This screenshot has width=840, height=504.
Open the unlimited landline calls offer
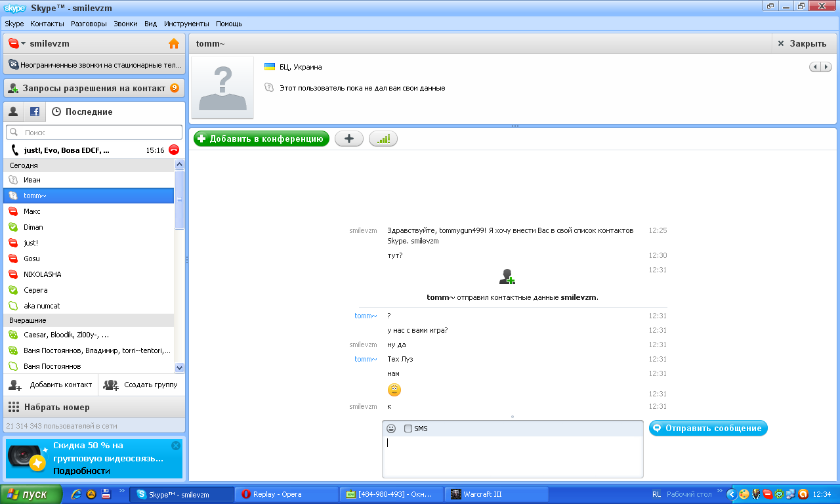click(94, 65)
